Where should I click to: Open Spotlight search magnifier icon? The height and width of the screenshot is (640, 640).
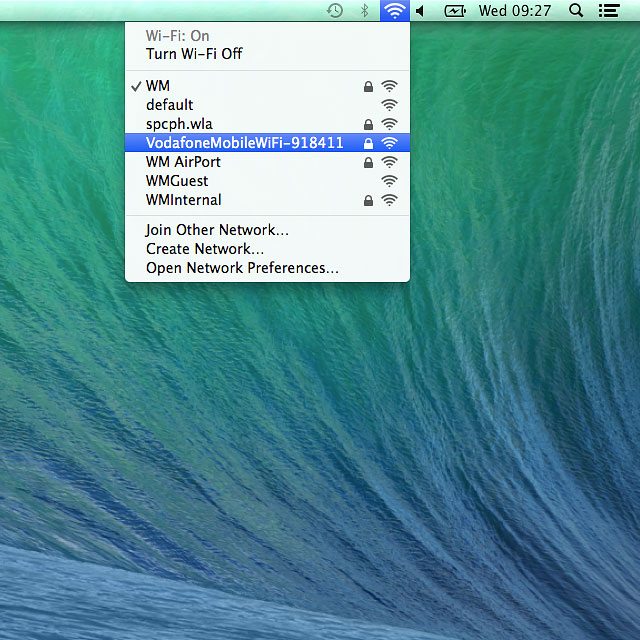pos(576,11)
